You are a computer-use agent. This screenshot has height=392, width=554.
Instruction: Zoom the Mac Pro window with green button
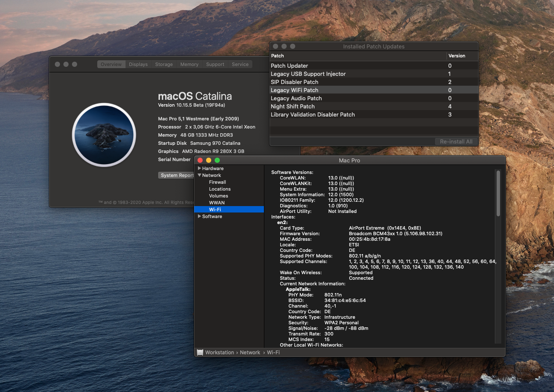click(x=217, y=160)
